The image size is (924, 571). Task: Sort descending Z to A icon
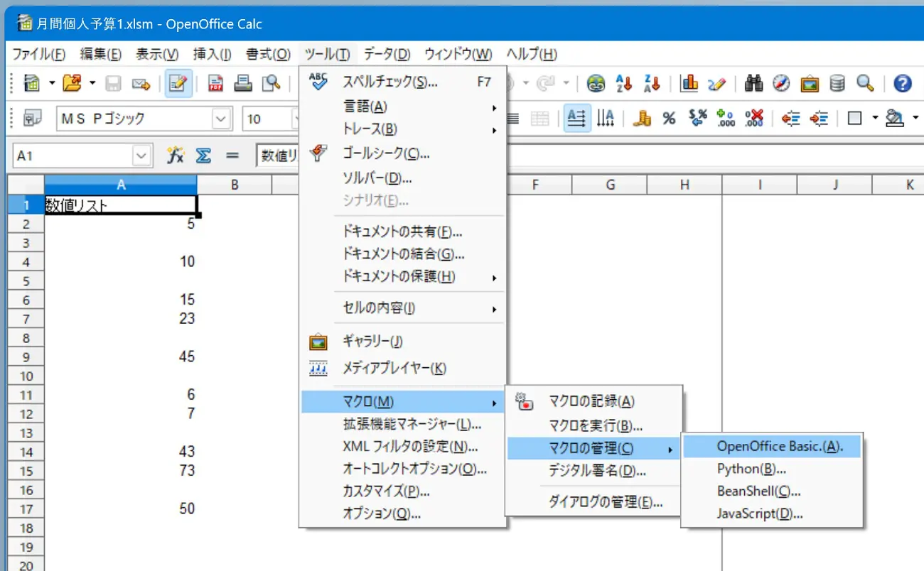click(x=652, y=83)
